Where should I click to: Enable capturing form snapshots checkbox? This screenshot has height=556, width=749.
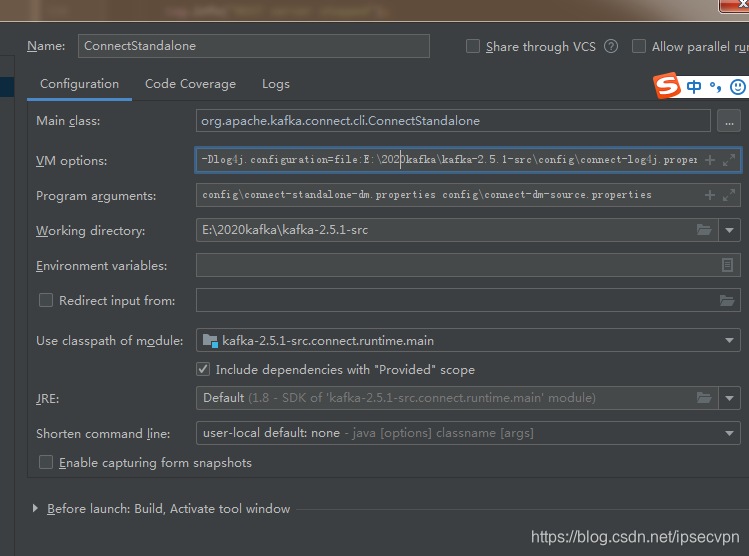[46, 462]
